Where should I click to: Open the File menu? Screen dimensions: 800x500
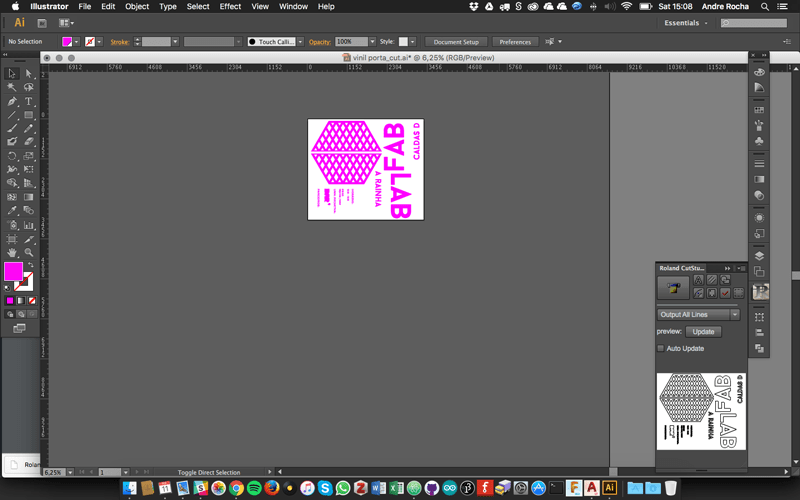pyautogui.click(x=85, y=7)
